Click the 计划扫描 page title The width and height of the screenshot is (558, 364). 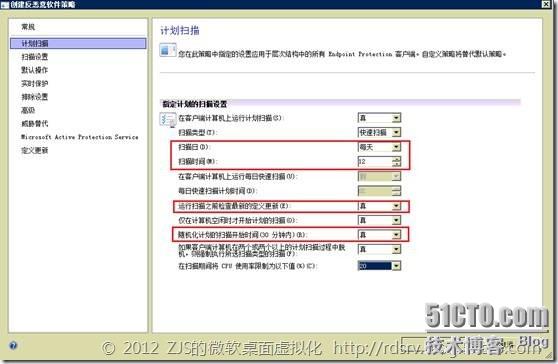(180, 30)
